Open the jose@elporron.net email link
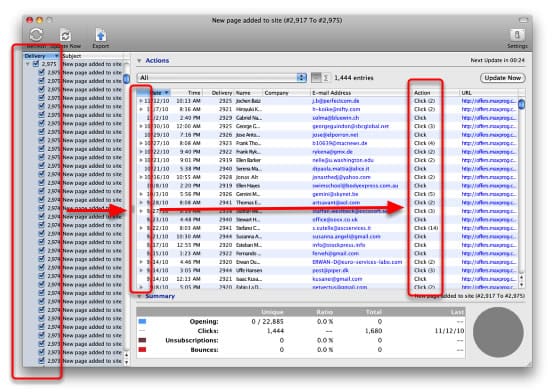Screen dimensions: 560x392 point(335,135)
